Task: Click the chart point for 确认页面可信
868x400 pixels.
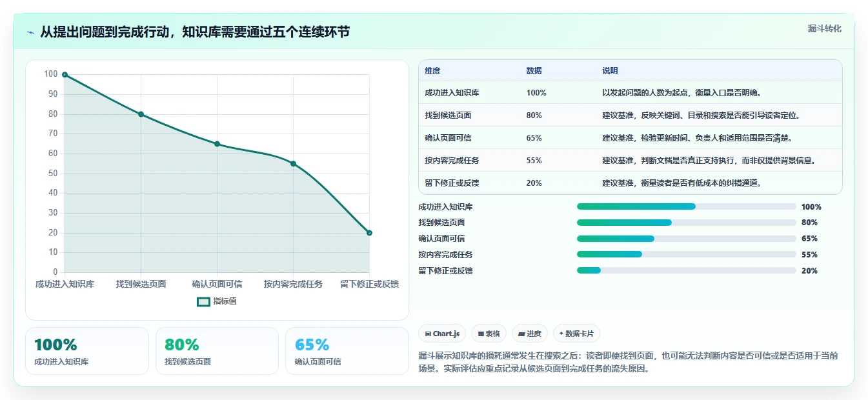Action: click(x=217, y=144)
